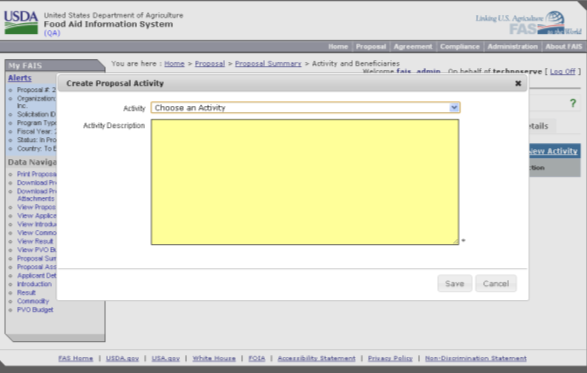Click the green help question mark icon
This screenshot has width=587, height=373.
[573, 103]
